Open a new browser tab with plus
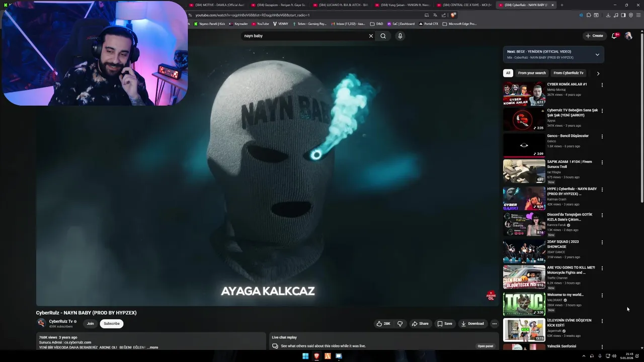Screen dimensions: 644x362 click(561, 5)
